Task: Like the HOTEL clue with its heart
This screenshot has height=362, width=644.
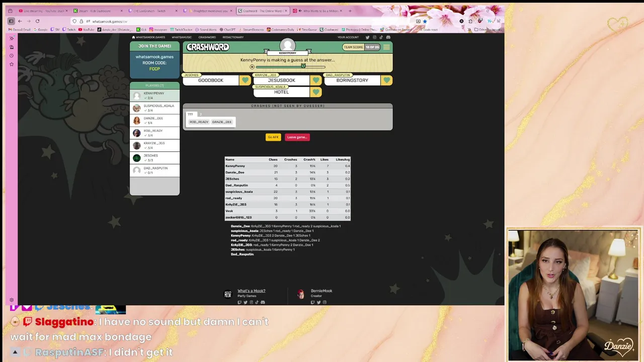Action: click(x=316, y=92)
